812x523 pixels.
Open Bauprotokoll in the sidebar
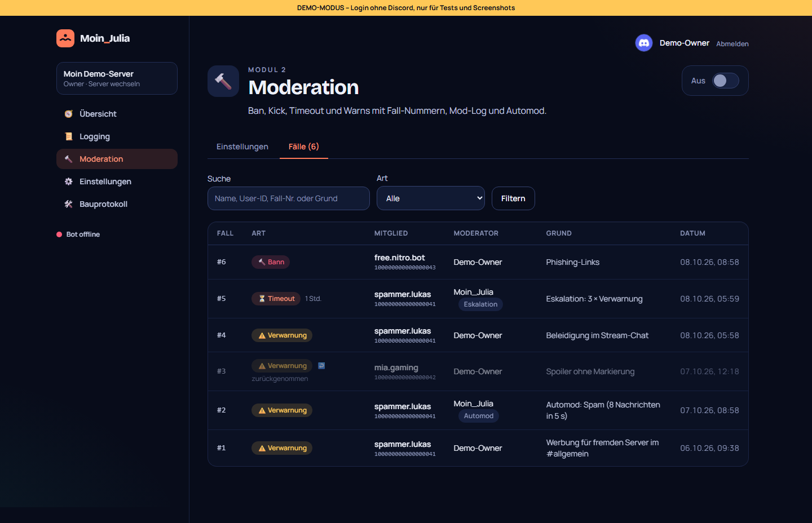pyautogui.click(x=117, y=204)
